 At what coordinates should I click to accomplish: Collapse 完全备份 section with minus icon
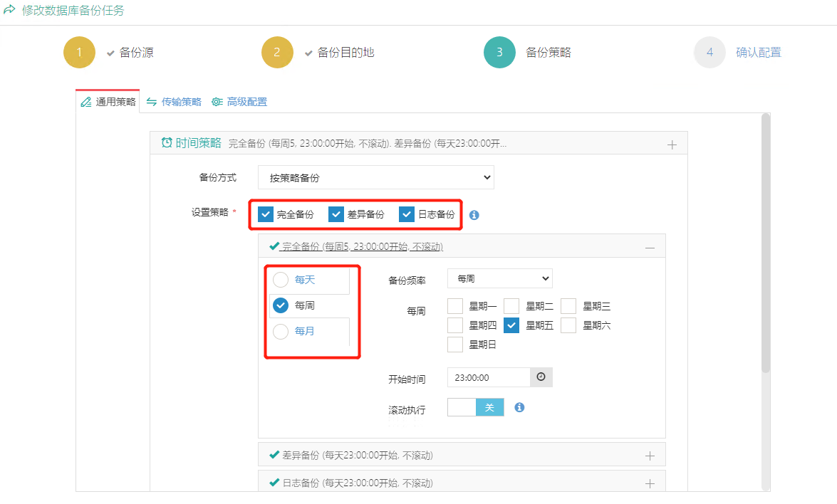tap(650, 247)
